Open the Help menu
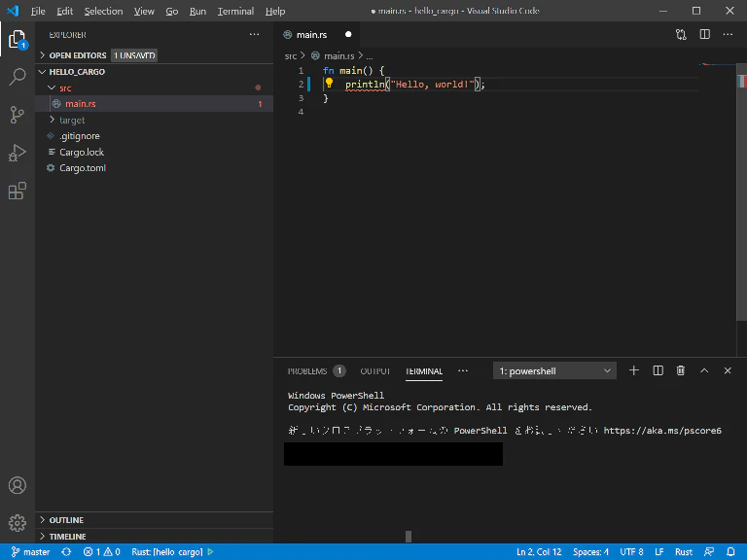747x560 pixels. (x=275, y=11)
